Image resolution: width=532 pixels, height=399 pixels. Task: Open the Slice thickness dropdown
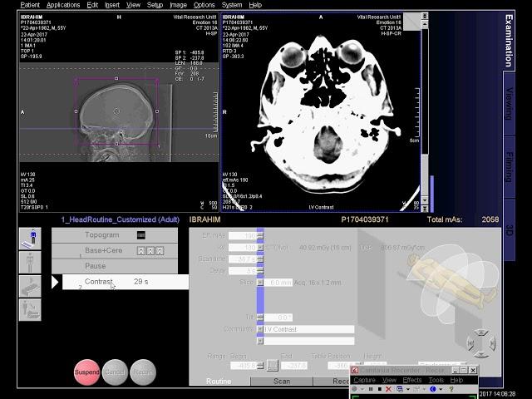tap(260, 283)
